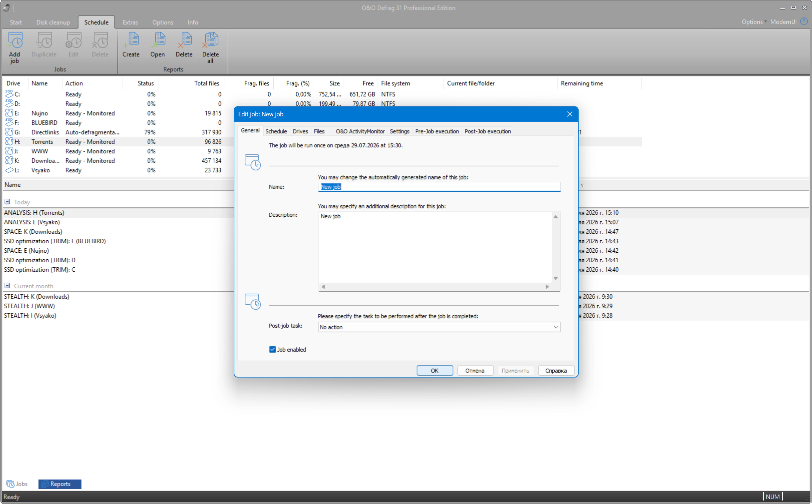Click the Delete report icon
The height and width of the screenshot is (504, 812).
pyautogui.click(x=184, y=41)
